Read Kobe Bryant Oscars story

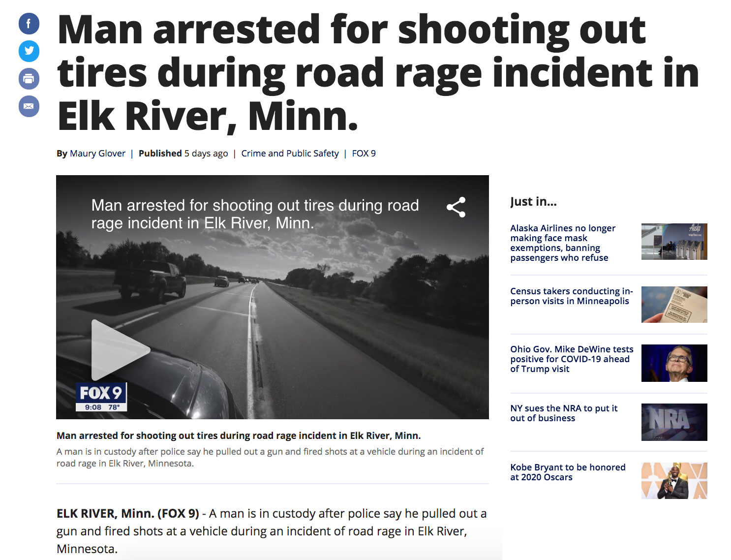568,472
